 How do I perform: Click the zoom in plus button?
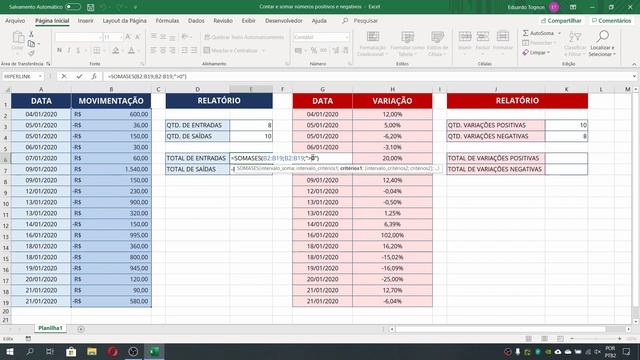(x=620, y=339)
